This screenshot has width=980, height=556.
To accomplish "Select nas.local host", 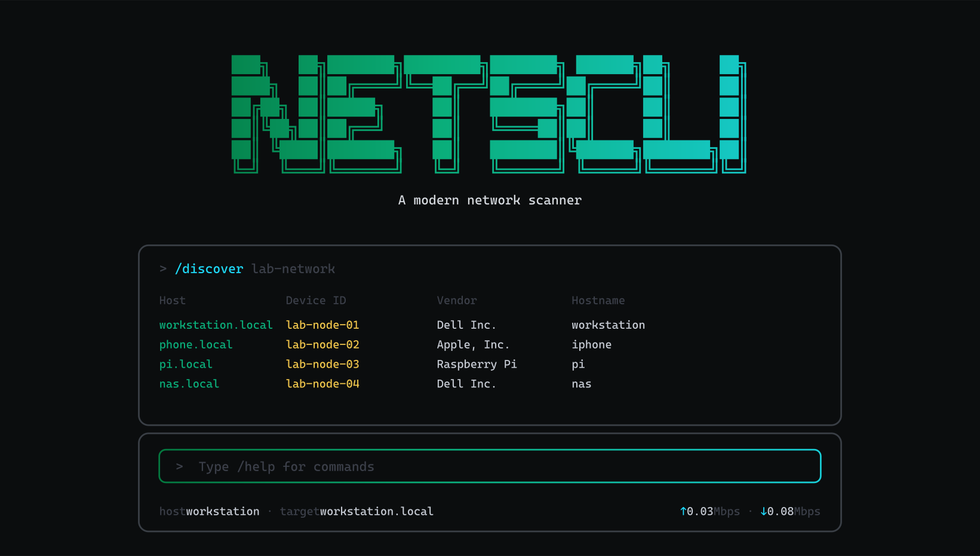I will [189, 384].
